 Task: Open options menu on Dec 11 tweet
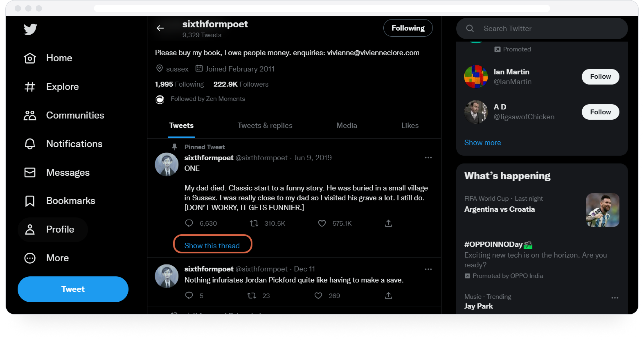(428, 269)
